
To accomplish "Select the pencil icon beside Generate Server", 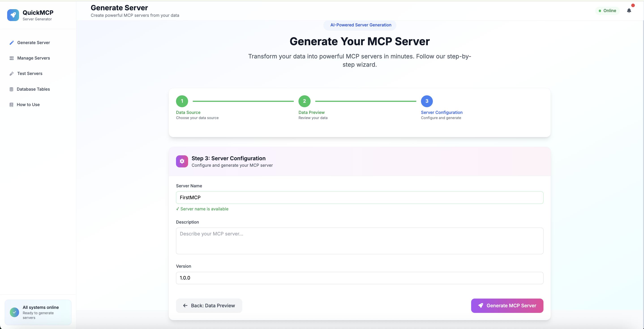I will pyautogui.click(x=11, y=43).
